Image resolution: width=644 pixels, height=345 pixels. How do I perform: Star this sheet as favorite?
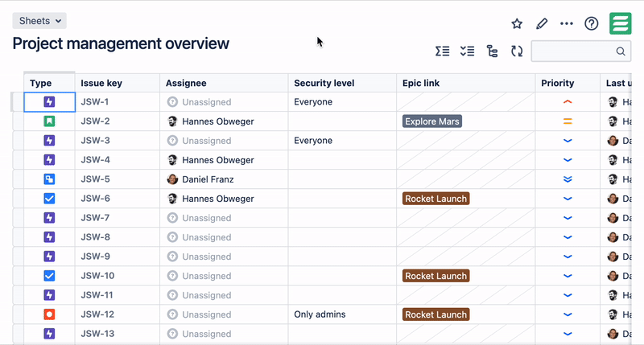click(517, 24)
